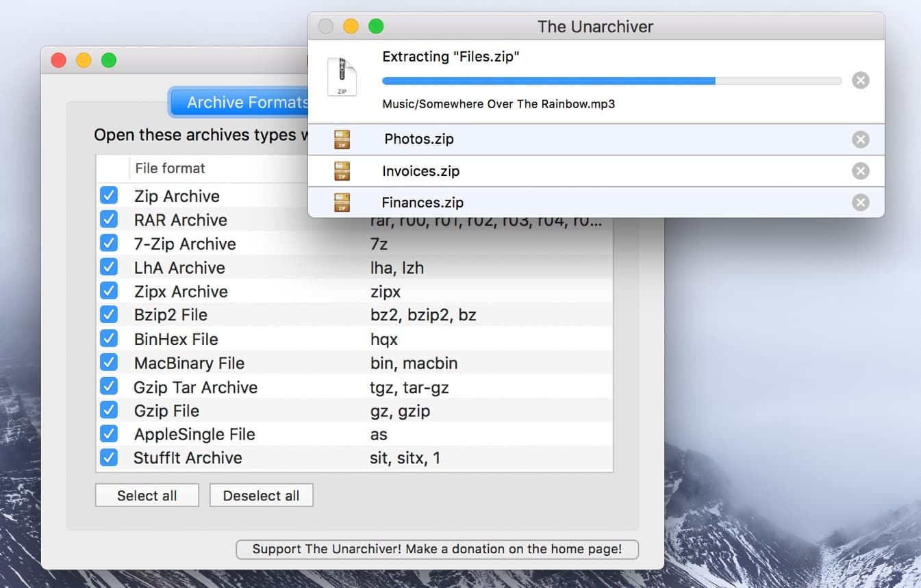Click the '7z' extension cell
This screenshot has height=588, width=921.
pyautogui.click(x=379, y=244)
